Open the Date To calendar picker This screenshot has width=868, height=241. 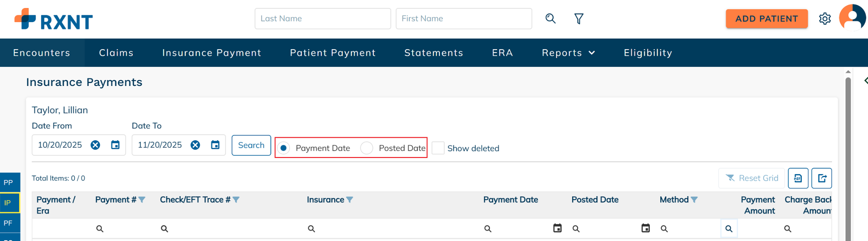coord(215,145)
